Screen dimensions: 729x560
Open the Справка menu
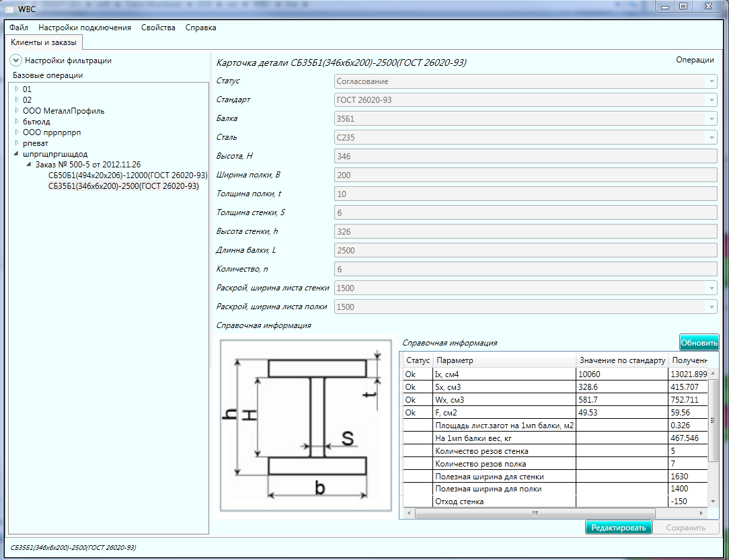(200, 28)
